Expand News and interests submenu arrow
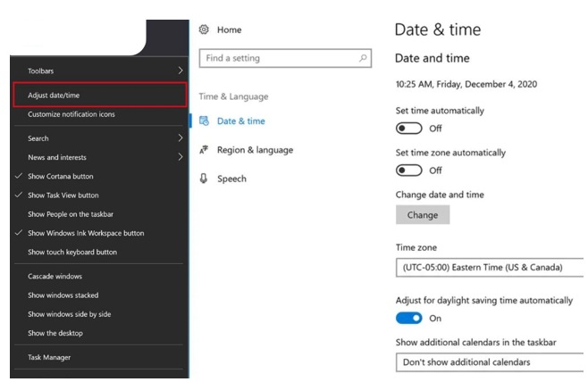 pyautogui.click(x=181, y=156)
